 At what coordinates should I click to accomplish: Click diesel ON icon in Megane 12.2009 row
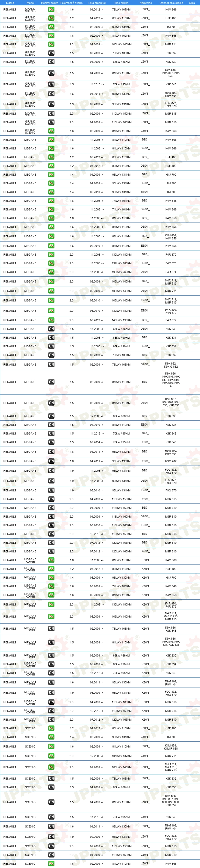[51, 416]
